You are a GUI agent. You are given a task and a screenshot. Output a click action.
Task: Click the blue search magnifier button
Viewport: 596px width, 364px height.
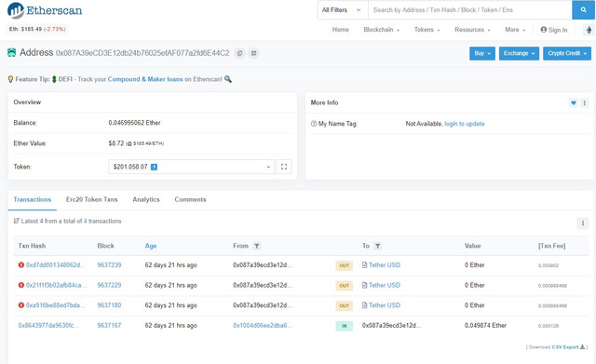[584, 10]
